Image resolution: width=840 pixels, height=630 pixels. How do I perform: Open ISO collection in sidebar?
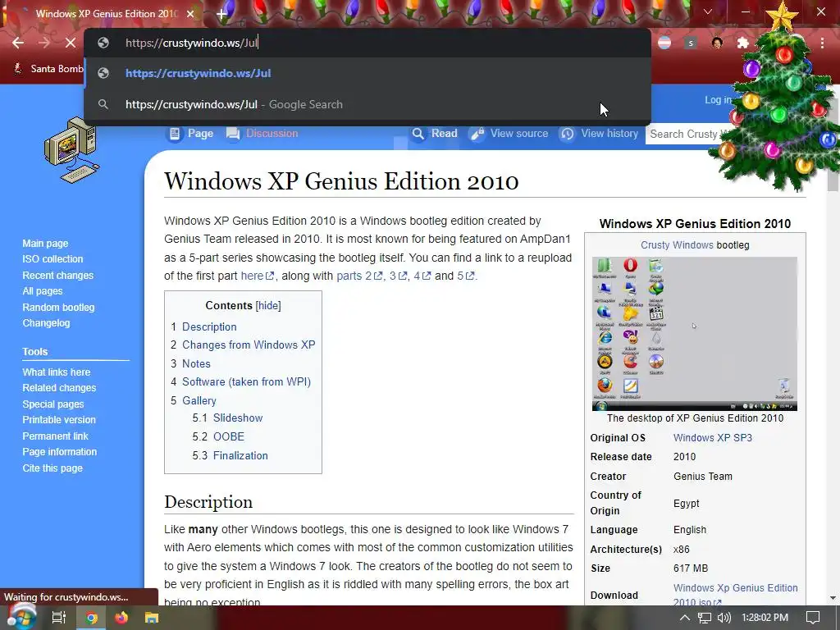[52, 258]
